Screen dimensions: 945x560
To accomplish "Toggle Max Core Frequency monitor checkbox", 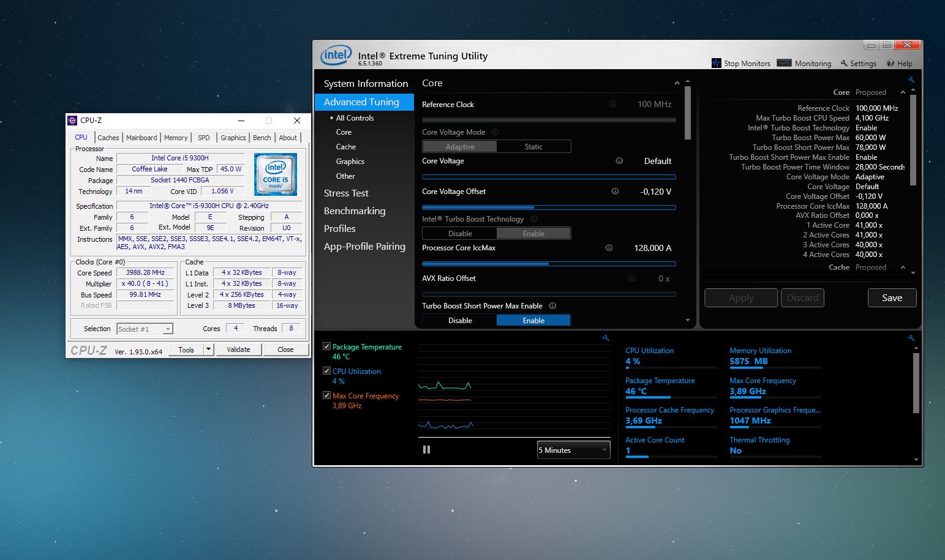I will click(x=326, y=395).
